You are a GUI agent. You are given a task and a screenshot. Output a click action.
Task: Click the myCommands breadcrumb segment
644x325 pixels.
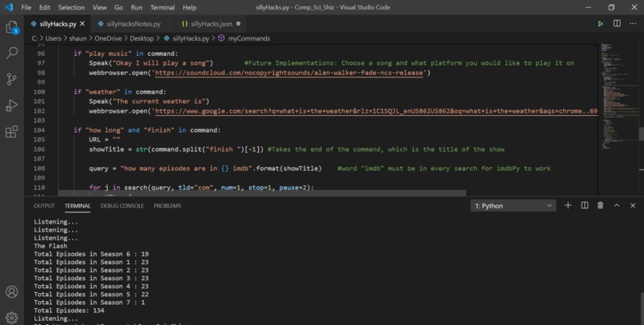tap(249, 38)
